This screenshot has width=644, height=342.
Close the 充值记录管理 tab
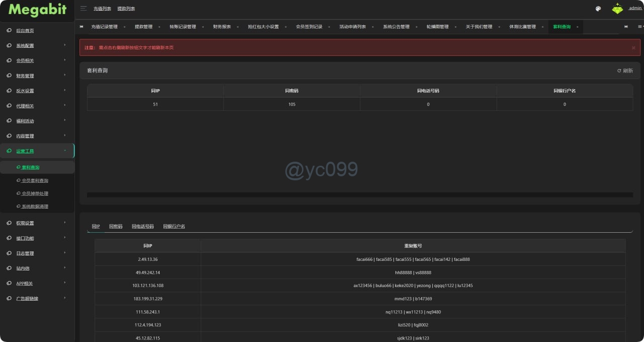124,27
